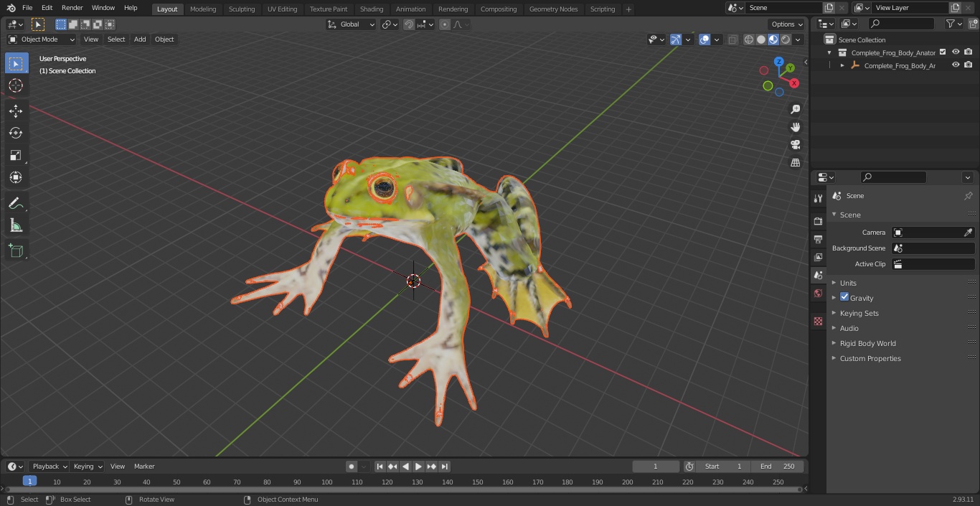
Task: Click the Blender logo menu icon
Action: 11,8
